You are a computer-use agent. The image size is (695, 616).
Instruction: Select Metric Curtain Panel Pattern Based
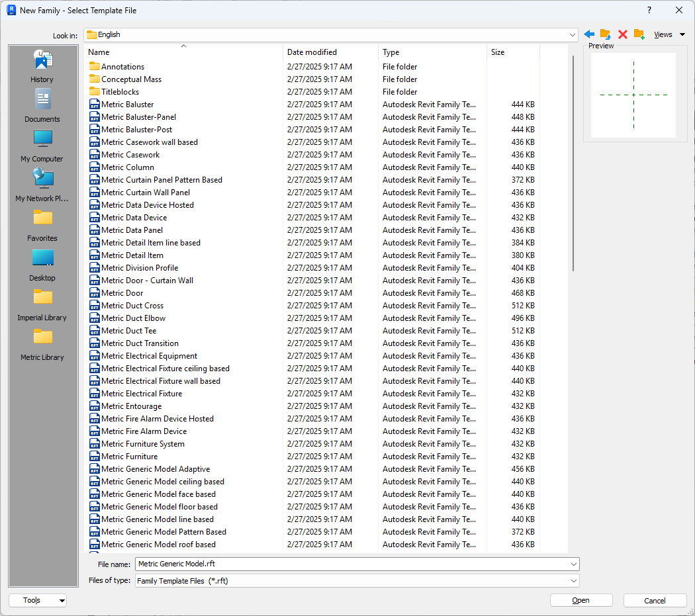pos(162,180)
